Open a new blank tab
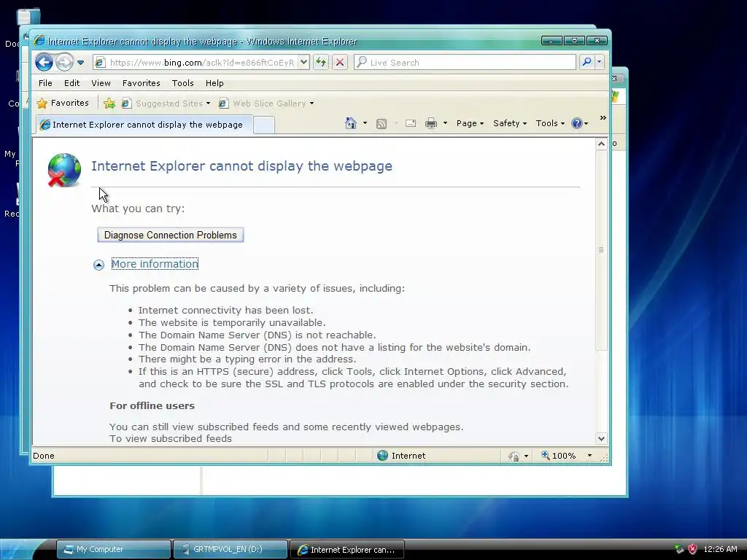747x560 pixels. coord(263,125)
